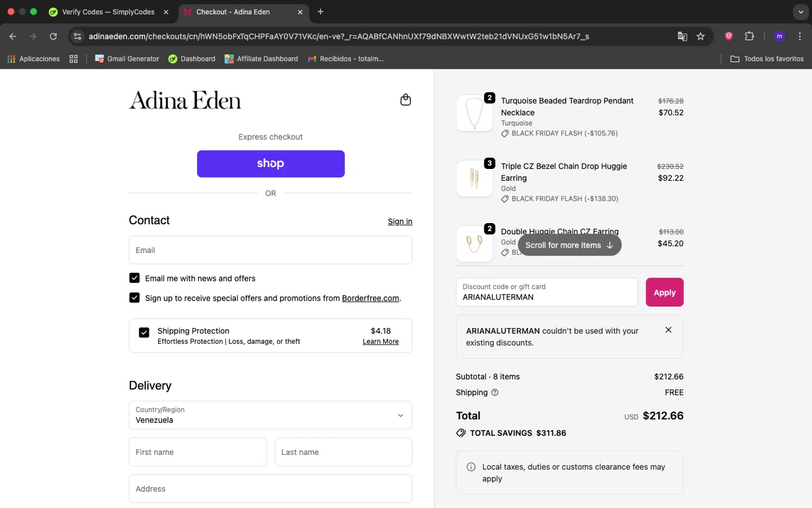Open the Borderfree.com link
This screenshot has width=812, height=508.
[370, 298]
